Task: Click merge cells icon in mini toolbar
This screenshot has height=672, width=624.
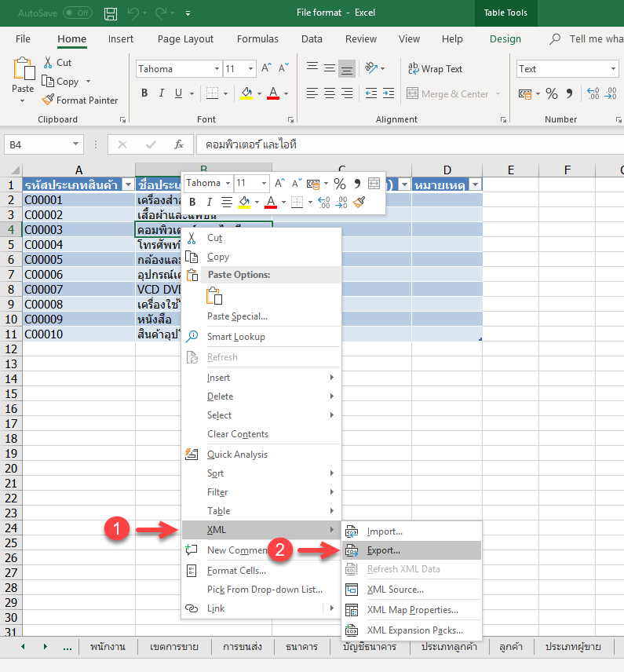Action: tap(374, 184)
